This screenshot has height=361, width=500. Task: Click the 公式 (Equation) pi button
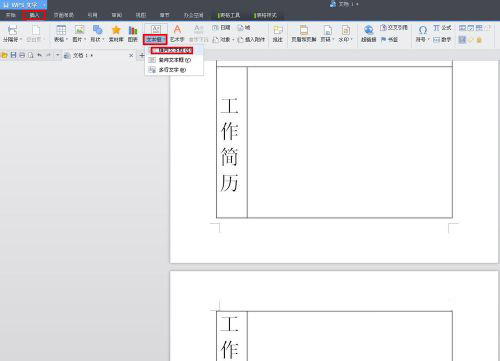tap(442, 28)
